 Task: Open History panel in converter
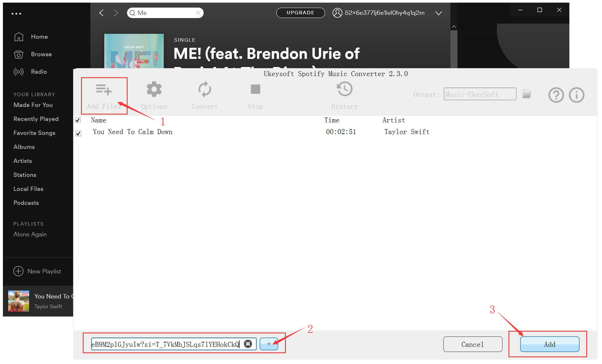point(344,95)
